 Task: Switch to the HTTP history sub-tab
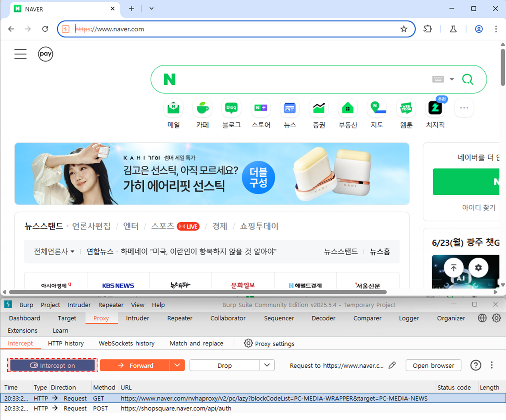[66, 343]
